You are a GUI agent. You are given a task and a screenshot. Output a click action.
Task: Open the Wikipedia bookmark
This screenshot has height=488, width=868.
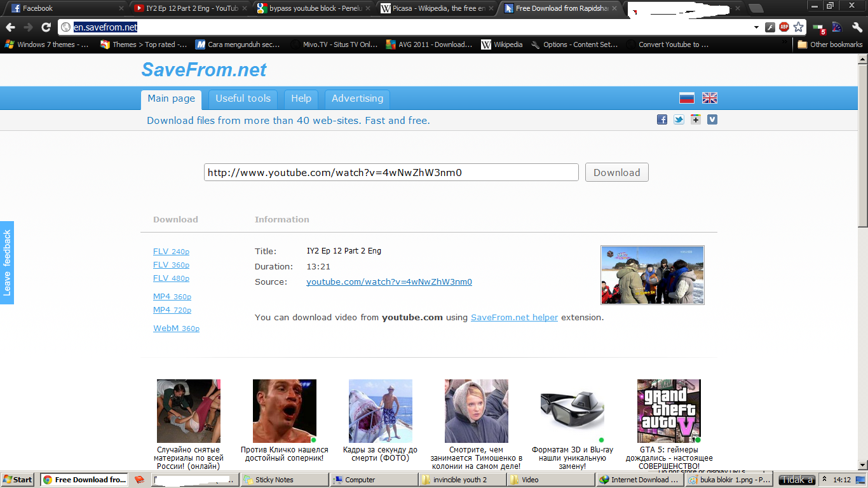(x=502, y=44)
